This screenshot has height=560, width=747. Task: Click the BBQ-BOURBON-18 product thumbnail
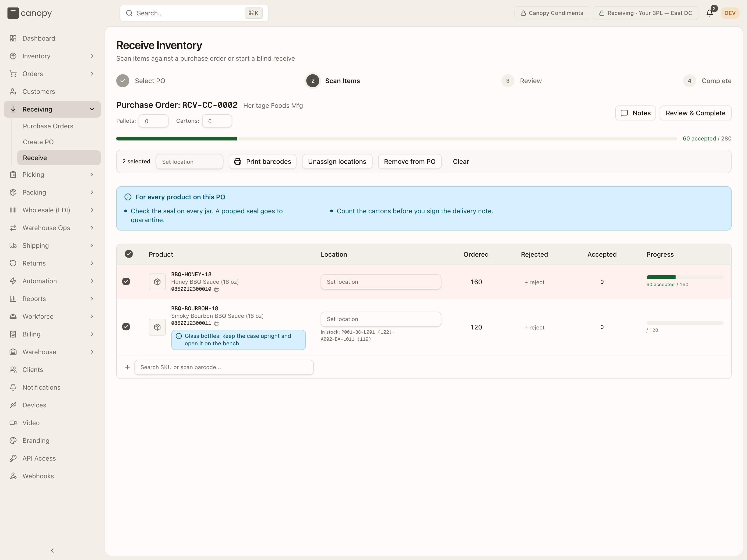click(x=157, y=327)
